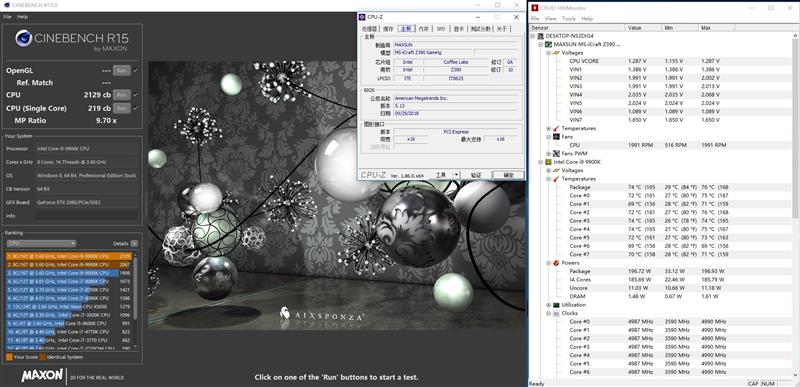Expand the Fans PWM section
The height and width of the screenshot is (387, 800).
point(548,153)
